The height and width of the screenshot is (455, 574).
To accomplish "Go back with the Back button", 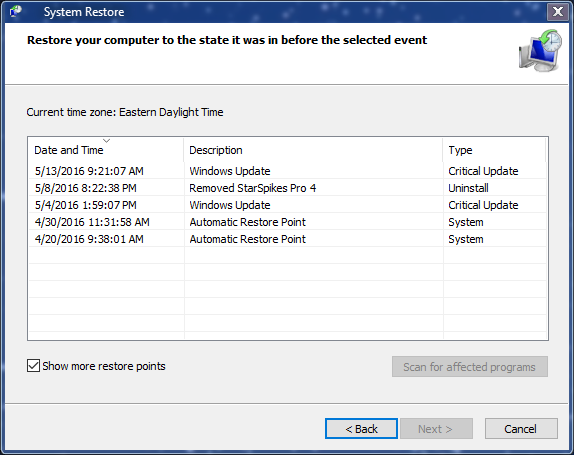I will click(x=361, y=429).
